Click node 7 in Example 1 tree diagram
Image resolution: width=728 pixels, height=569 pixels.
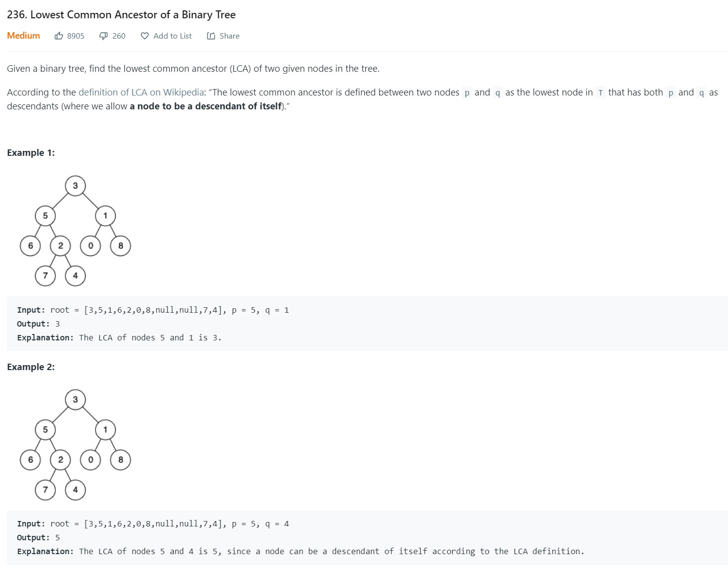click(46, 276)
